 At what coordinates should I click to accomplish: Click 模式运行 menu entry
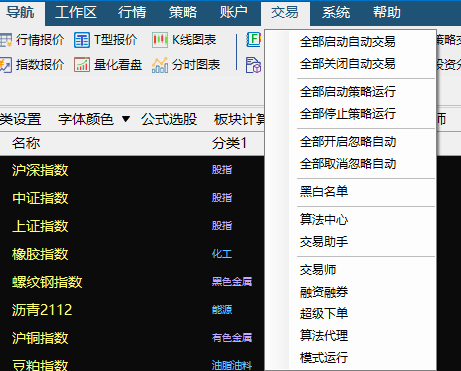324,358
